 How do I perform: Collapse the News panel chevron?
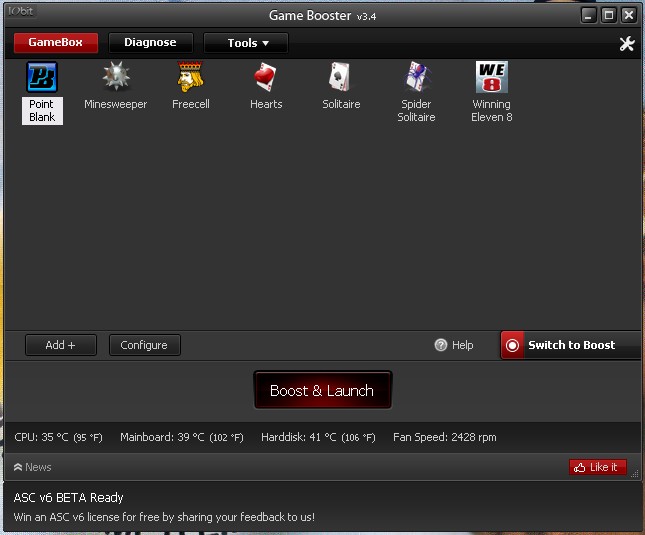point(18,467)
